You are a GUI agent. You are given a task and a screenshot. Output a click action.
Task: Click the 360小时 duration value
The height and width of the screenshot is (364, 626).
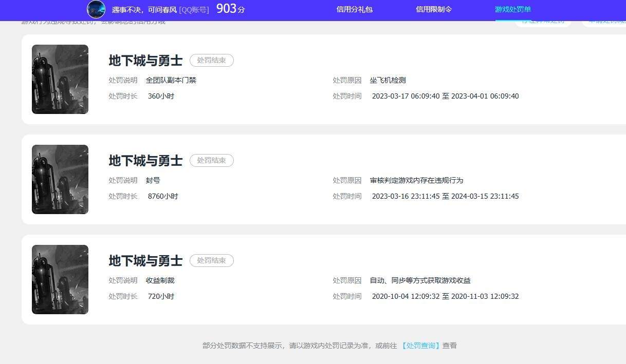click(x=161, y=96)
